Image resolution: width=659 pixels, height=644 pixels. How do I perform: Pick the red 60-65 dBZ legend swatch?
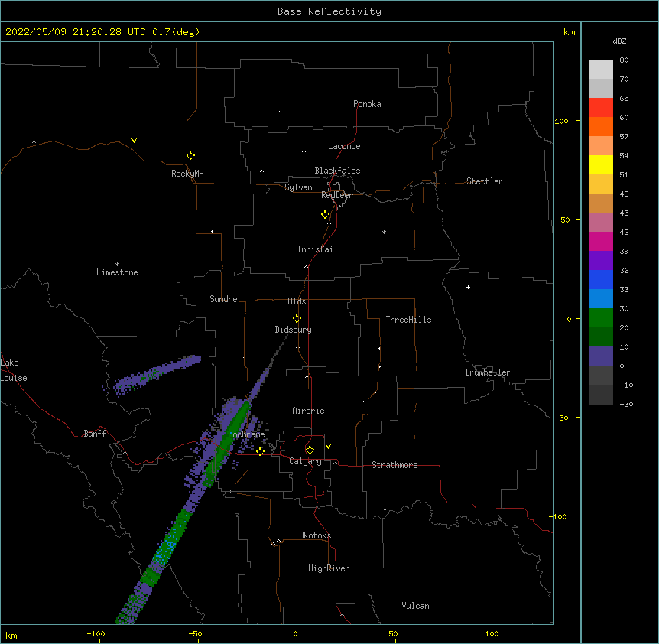[601, 108]
